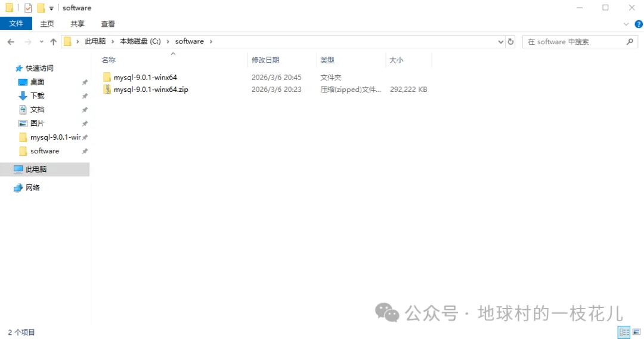Open the recent locations dropdown arrow
This screenshot has width=644, height=339.
pos(41,42)
